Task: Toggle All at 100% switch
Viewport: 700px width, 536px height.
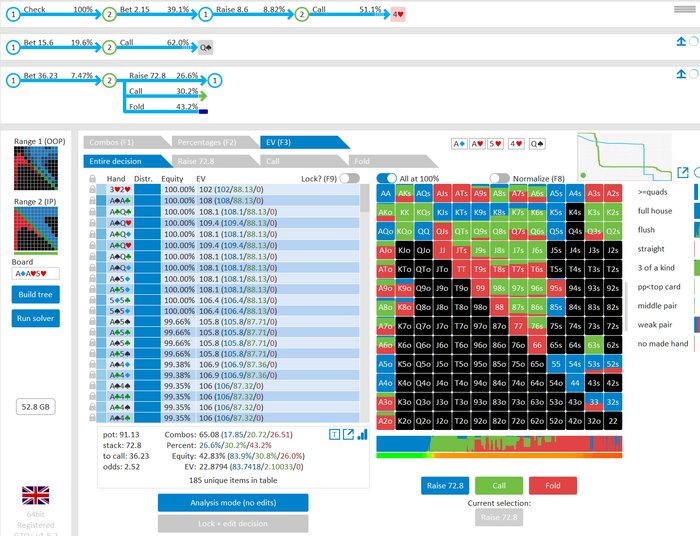Action: coord(387,179)
